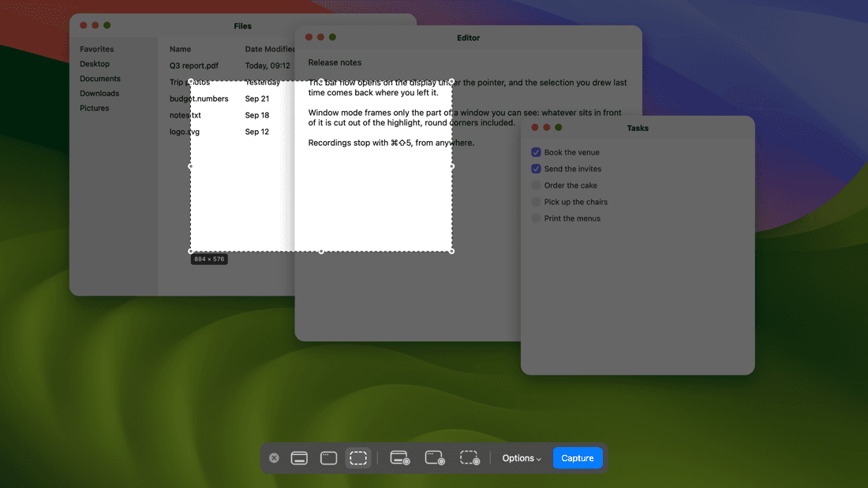Check the Pick up the chairs task
Viewport: 868px width, 488px height.
point(536,202)
